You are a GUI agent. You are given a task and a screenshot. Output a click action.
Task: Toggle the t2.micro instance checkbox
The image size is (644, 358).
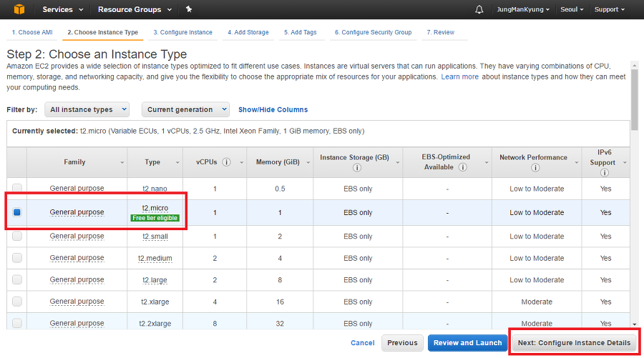17,212
